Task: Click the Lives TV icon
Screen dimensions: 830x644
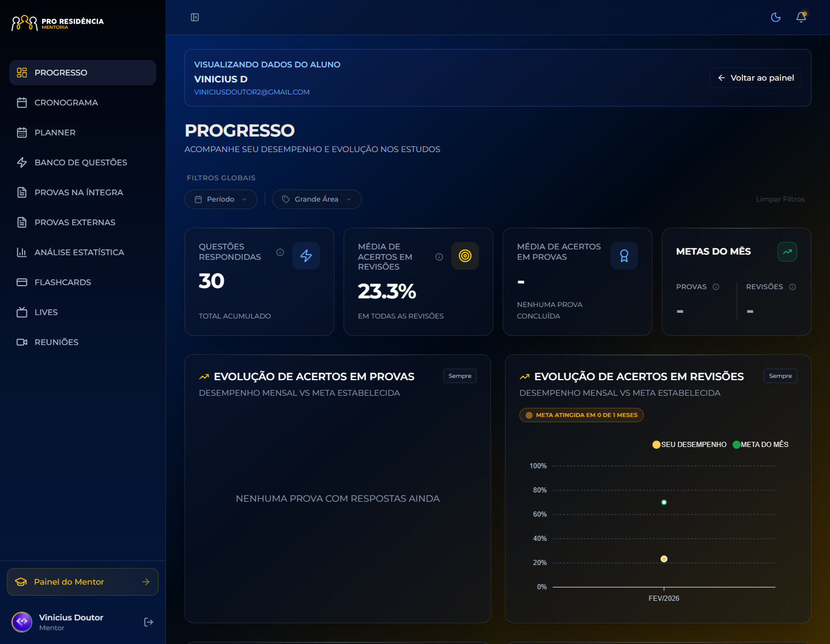Action: coord(22,312)
